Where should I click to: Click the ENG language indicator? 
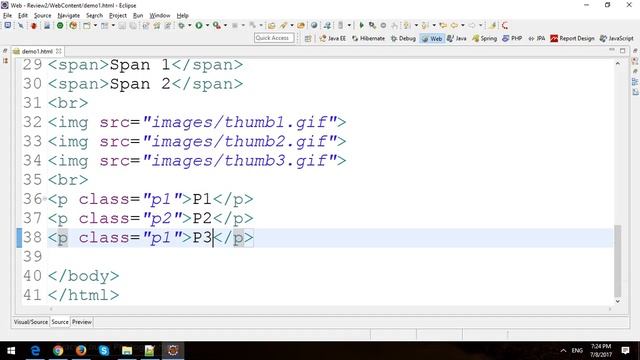click(x=577, y=351)
